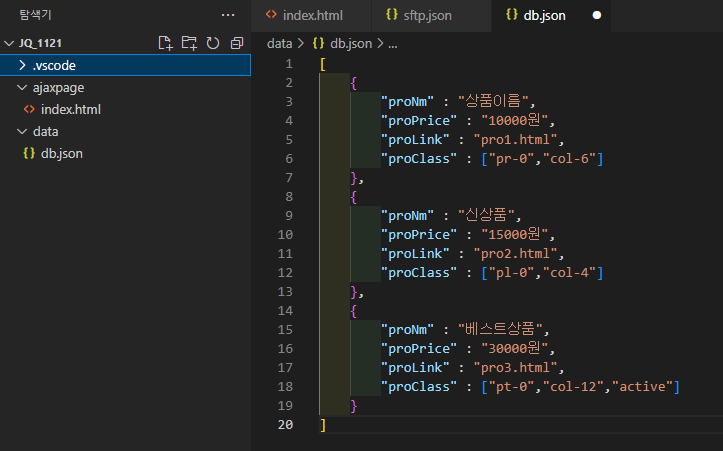Collapse the data folder chevron
This screenshot has height=451, width=723.
(x=22, y=131)
